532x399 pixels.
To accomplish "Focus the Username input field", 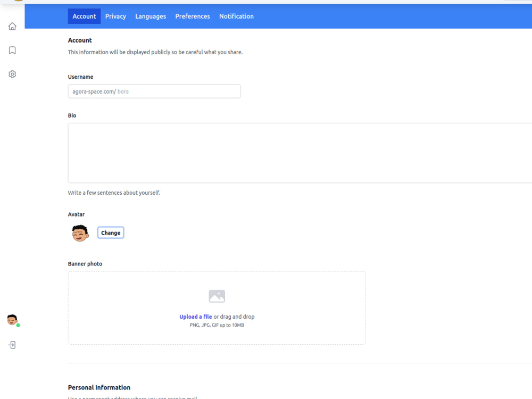I will [x=154, y=92].
